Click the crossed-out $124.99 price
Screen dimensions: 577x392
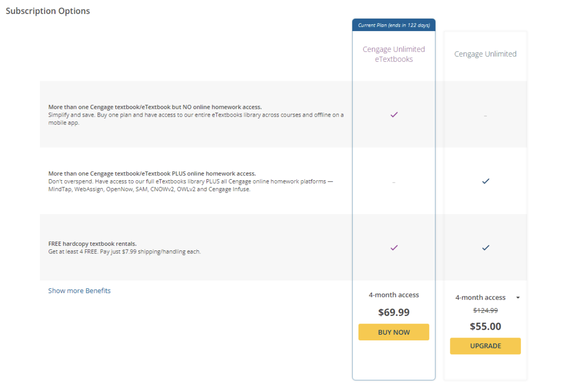tap(485, 311)
